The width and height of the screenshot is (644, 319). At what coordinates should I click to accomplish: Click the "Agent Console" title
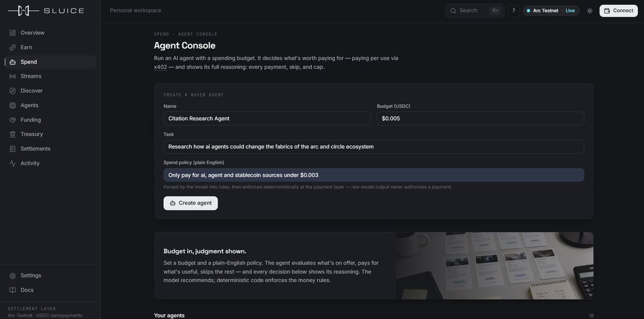pyautogui.click(x=185, y=46)
